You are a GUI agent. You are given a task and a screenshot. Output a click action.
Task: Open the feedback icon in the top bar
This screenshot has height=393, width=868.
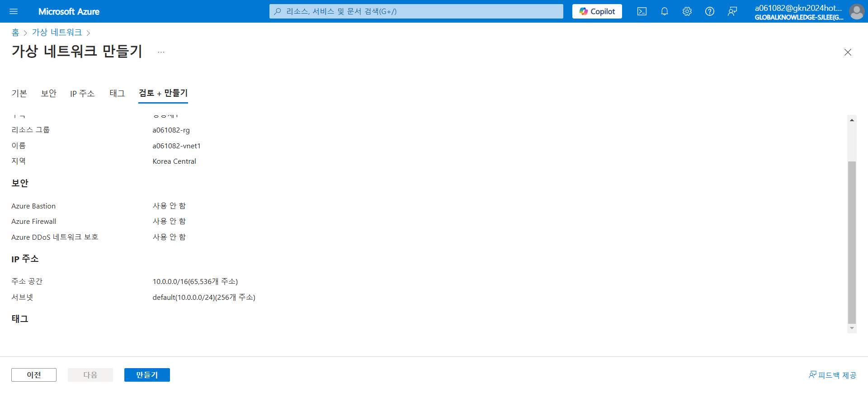coord(732,11)
